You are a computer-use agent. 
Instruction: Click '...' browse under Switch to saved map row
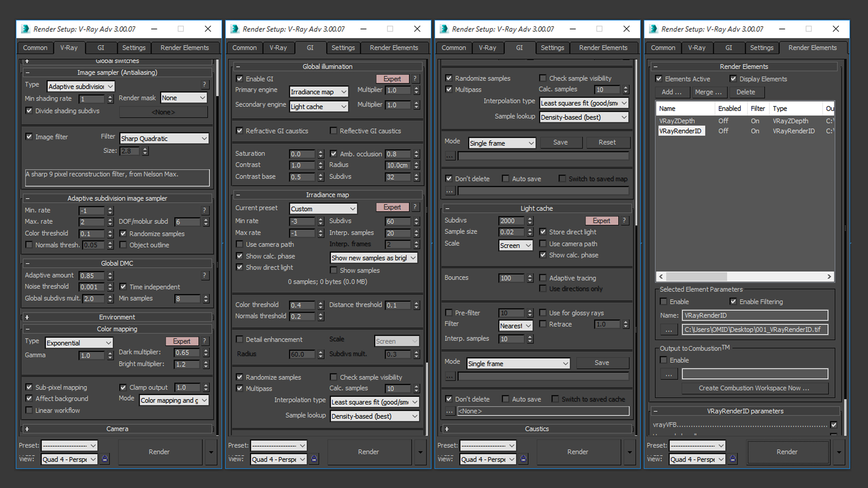tap(449, 191)
